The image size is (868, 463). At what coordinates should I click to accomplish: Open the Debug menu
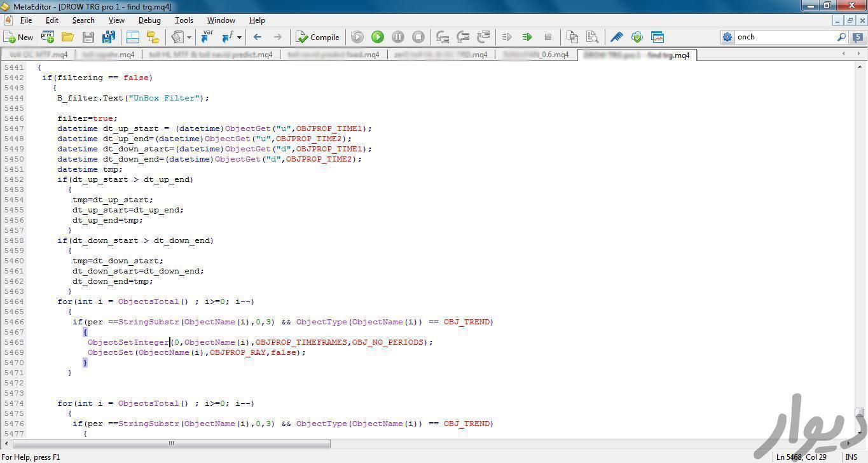[149, 20]
